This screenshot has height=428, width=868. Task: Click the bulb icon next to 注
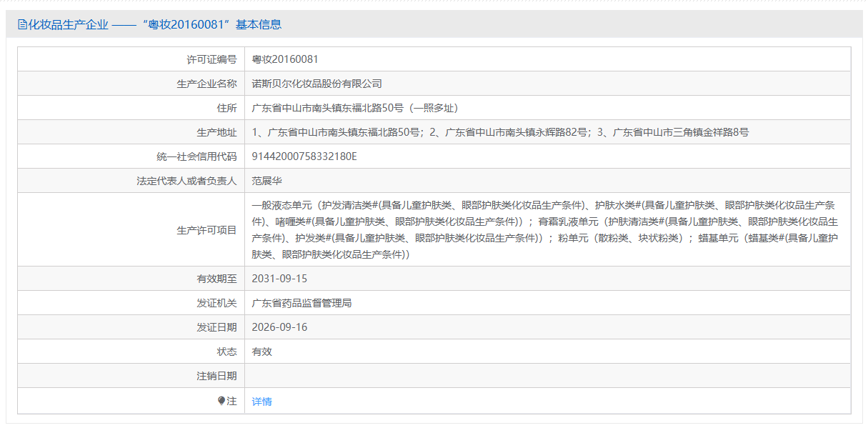(221, 401)
